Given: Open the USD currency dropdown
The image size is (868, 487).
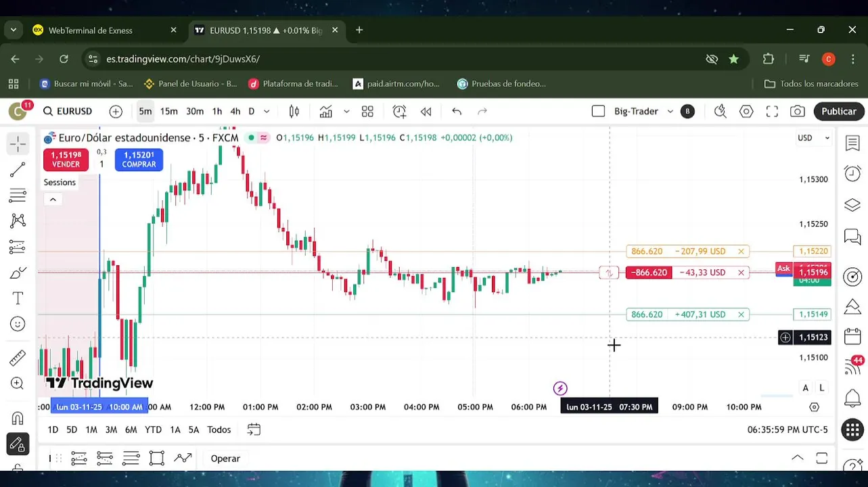Looking at the screenshot, I should click(x=813, y=138).
